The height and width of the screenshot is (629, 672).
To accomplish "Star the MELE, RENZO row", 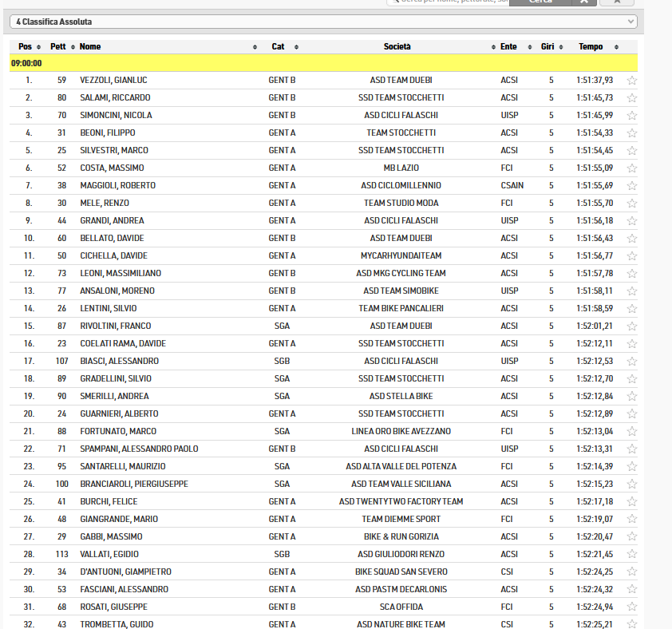I will 632,204.
